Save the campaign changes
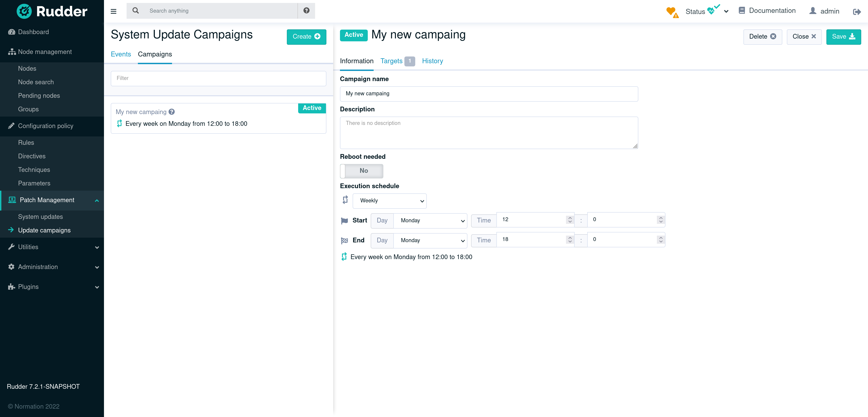Viewport: 868px width, 417px height. point(844,37)
